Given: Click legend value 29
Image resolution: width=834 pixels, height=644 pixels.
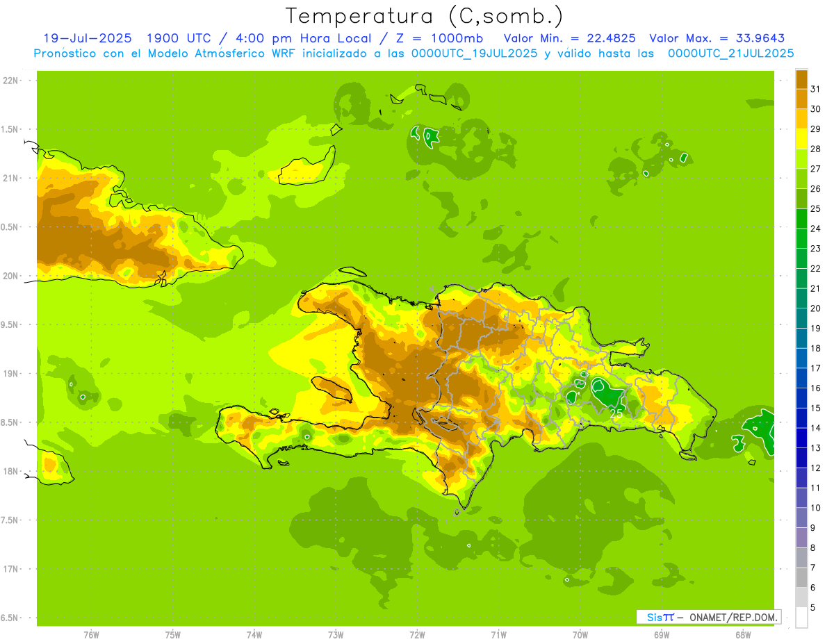Looking at the screenshot, I should 815,129.
